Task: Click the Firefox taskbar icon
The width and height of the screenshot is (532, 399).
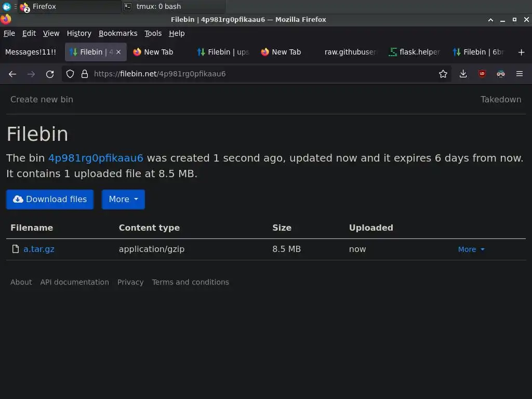Action: 25,7
